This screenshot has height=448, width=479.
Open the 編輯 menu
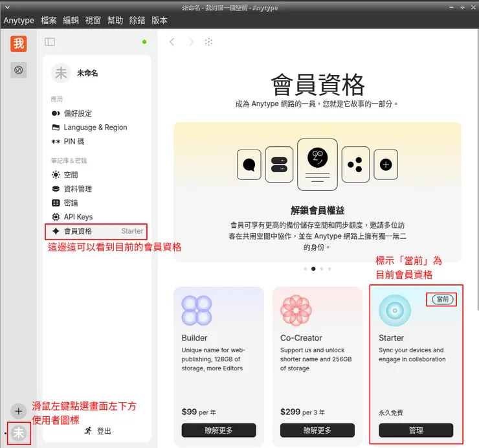pos(71,21)
